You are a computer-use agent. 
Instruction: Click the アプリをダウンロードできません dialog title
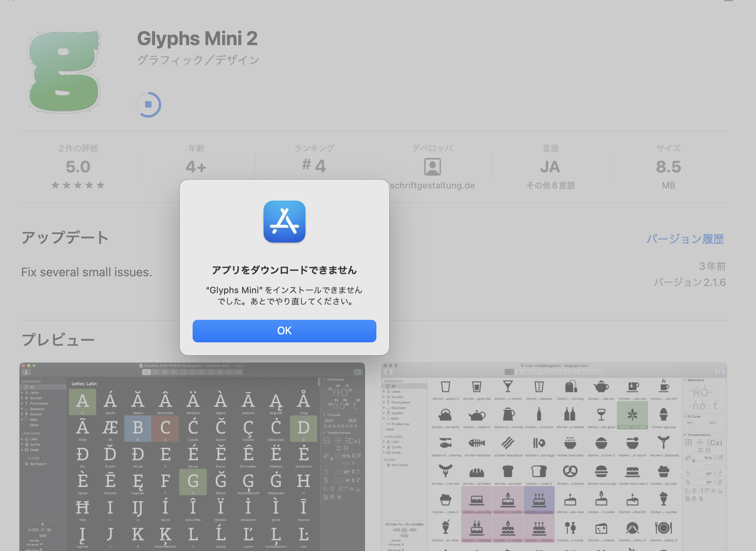(285, 270)
